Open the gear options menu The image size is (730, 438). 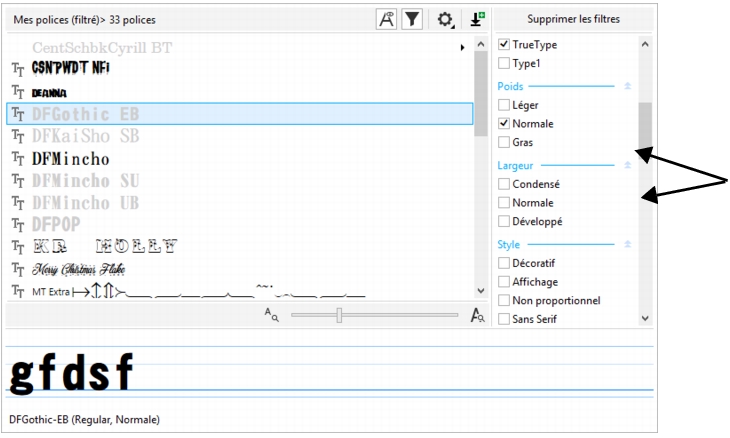point(442,19)
